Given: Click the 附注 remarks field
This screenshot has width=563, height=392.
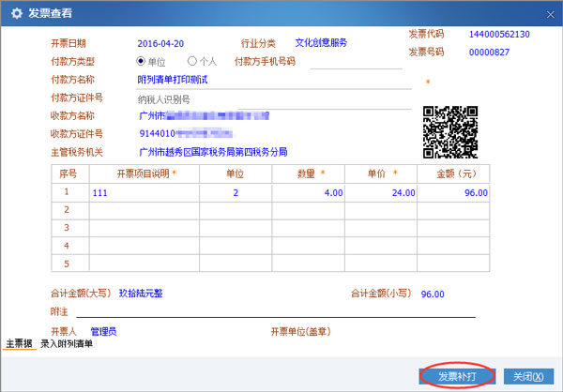Looking at the screenshot, I should [281, 311].
